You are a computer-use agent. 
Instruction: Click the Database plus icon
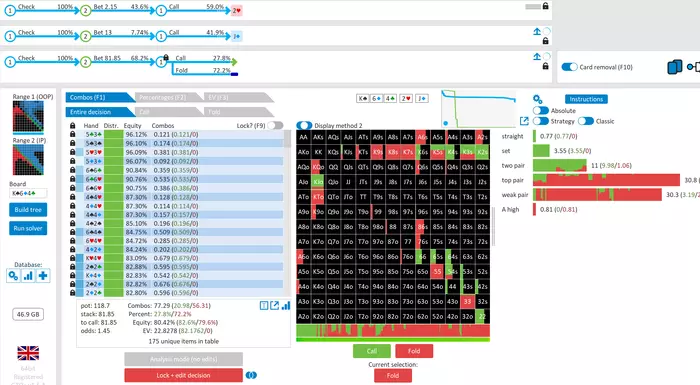(43, 276)
